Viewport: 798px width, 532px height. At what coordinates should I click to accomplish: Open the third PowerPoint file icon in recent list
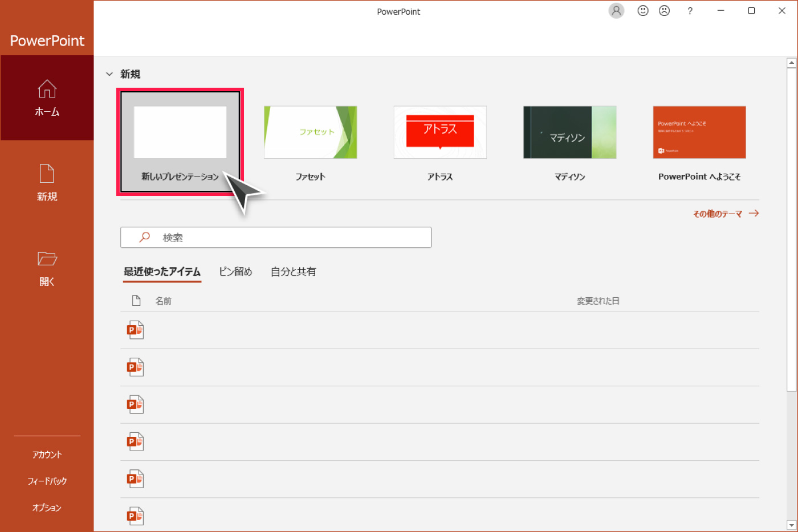click(x=135, y=404)
